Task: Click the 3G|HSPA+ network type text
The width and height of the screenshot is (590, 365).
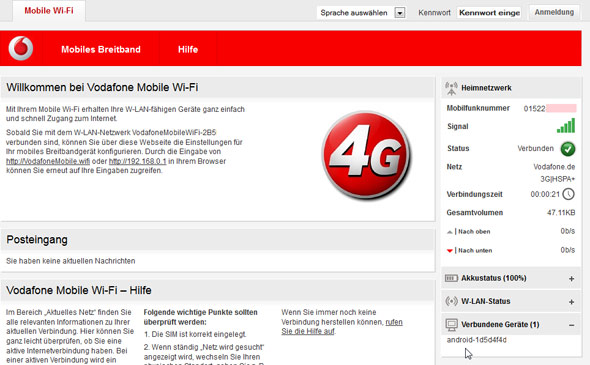Action: tap(557, 179)
